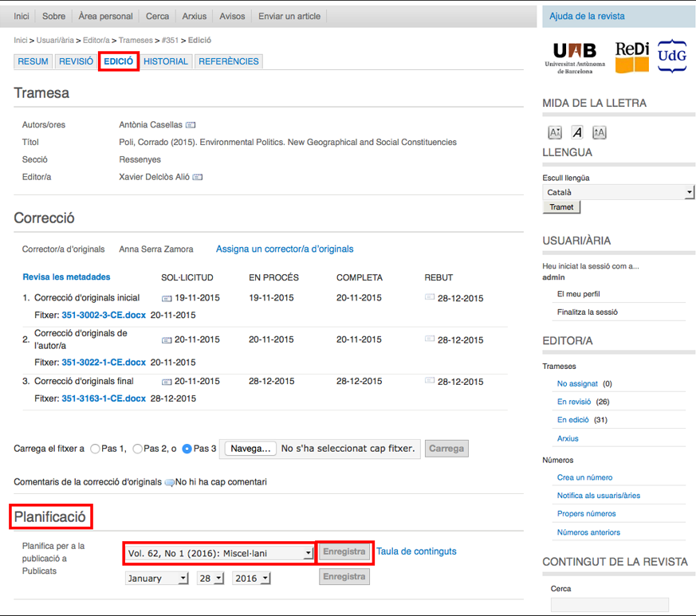Screen dimensions: 696x616
Task: Click Assigna un corrector/a d'originals link
Action: pos(285,249)
